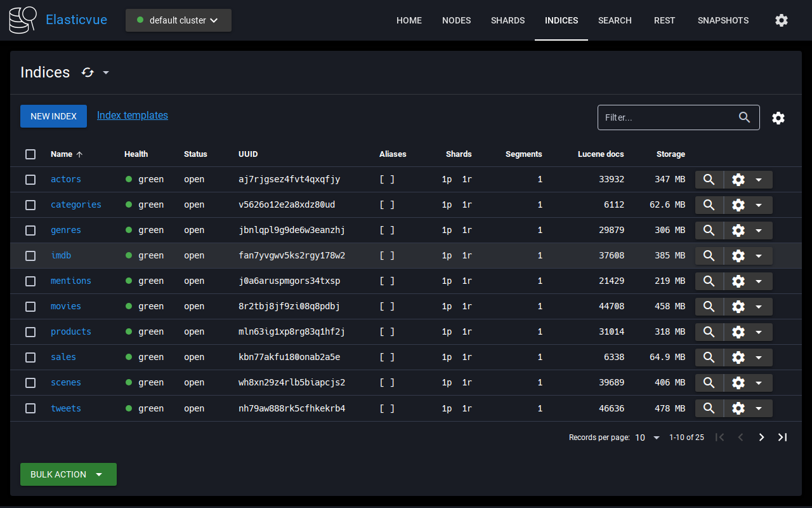Click the New Index button

[x=53, y=116]
